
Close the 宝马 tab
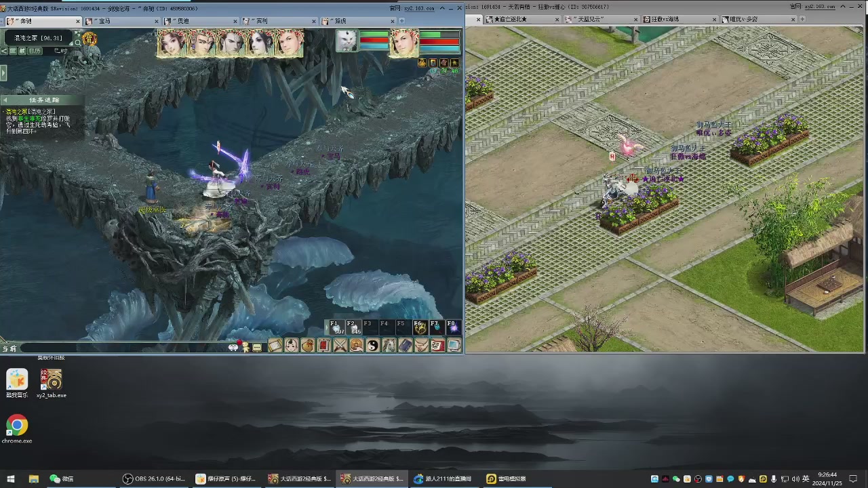click(157, 21)
